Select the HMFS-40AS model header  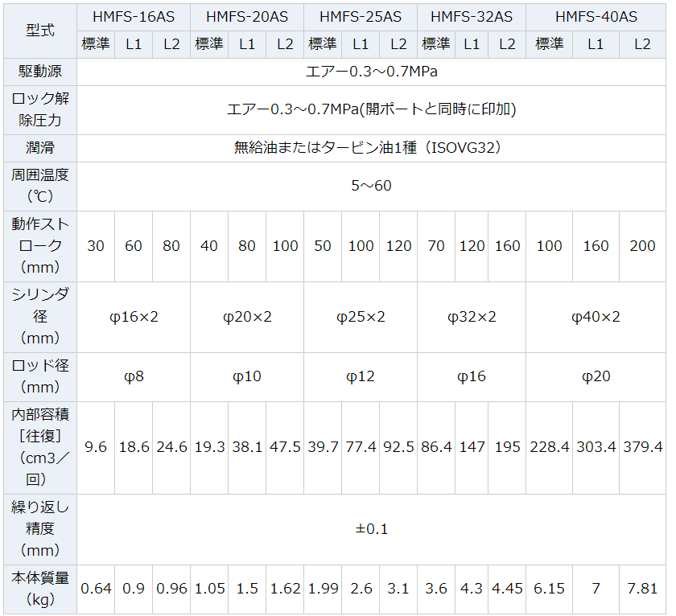(596, 17)
